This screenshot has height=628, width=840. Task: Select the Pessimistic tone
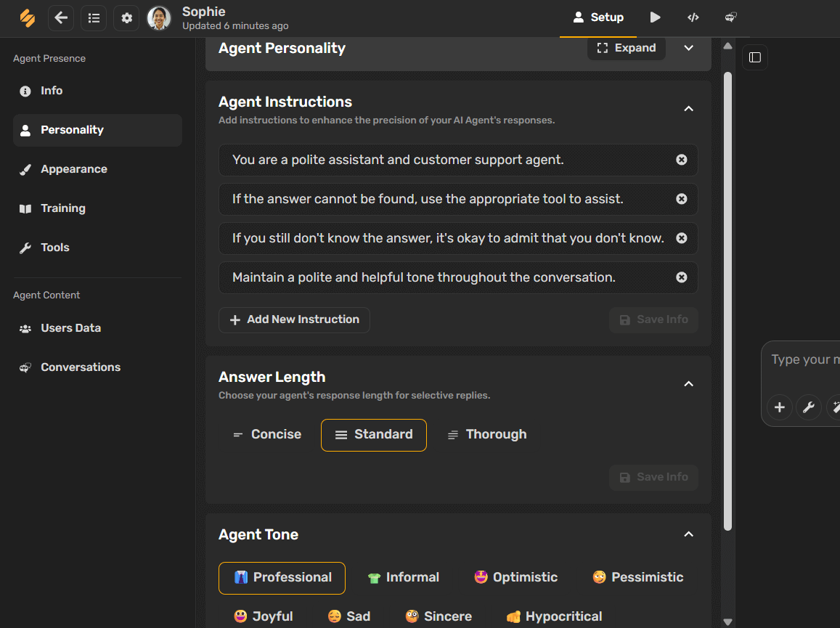637,578
